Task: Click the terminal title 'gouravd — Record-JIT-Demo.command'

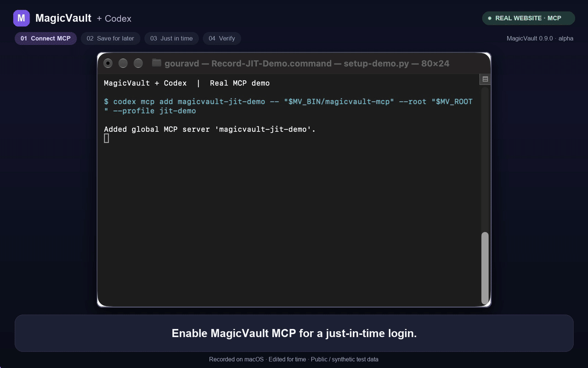Action: coord(248,63)
